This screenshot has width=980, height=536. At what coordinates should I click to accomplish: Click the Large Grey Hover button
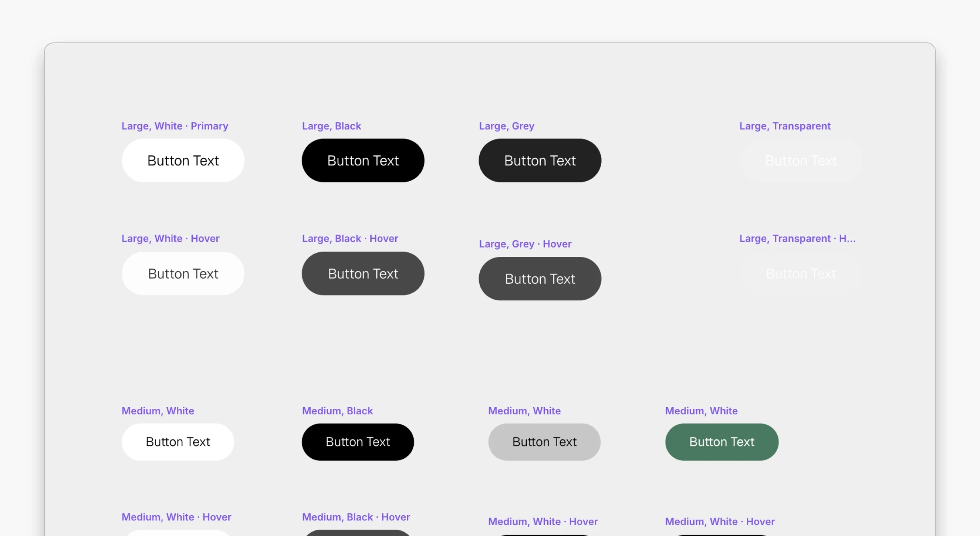tap(540, 279)
